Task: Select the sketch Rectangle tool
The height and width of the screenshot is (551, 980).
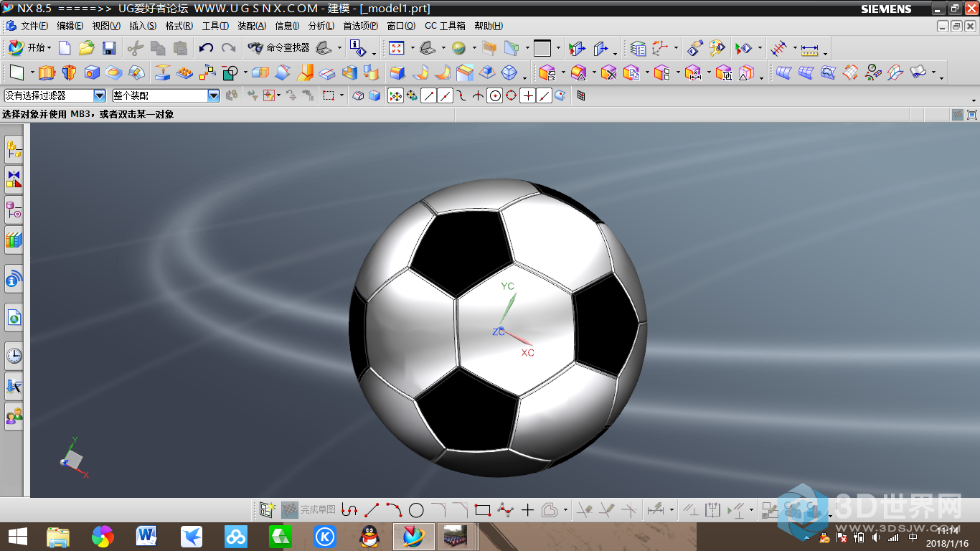Action: coord(483,510)
